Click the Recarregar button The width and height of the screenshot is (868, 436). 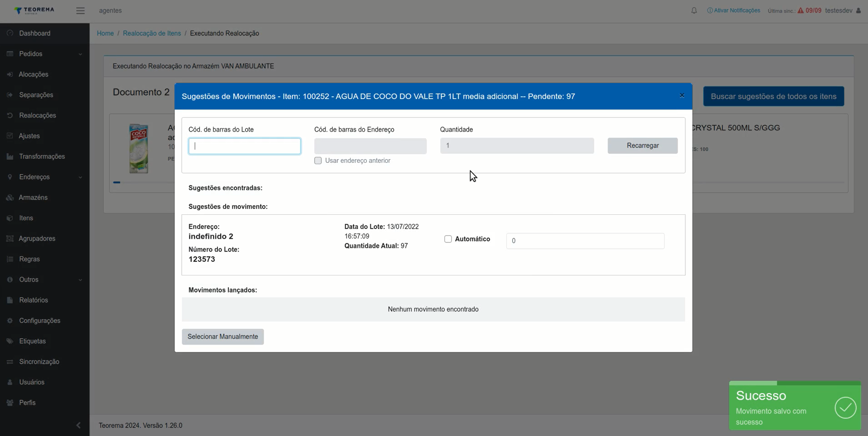tap(642, 146)
